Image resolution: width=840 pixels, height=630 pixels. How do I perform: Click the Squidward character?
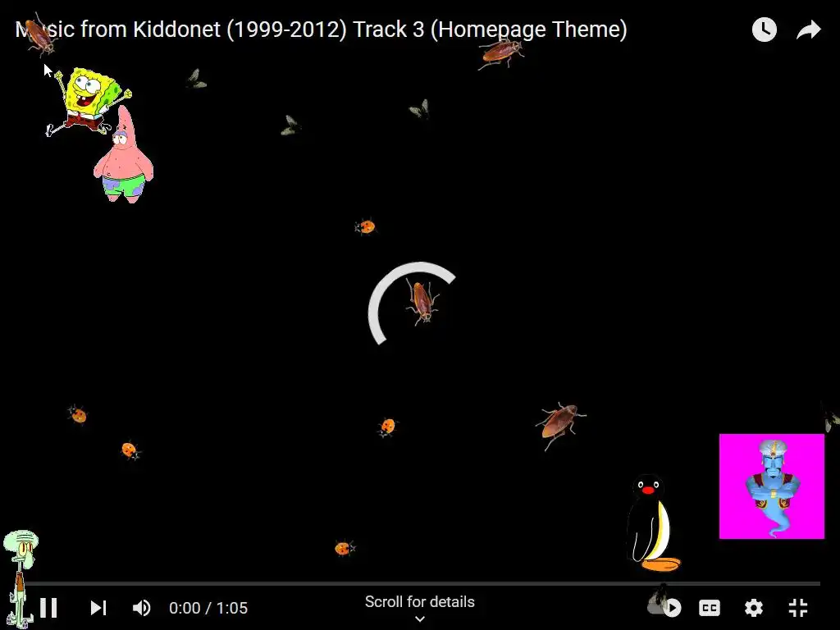[20, 578]
